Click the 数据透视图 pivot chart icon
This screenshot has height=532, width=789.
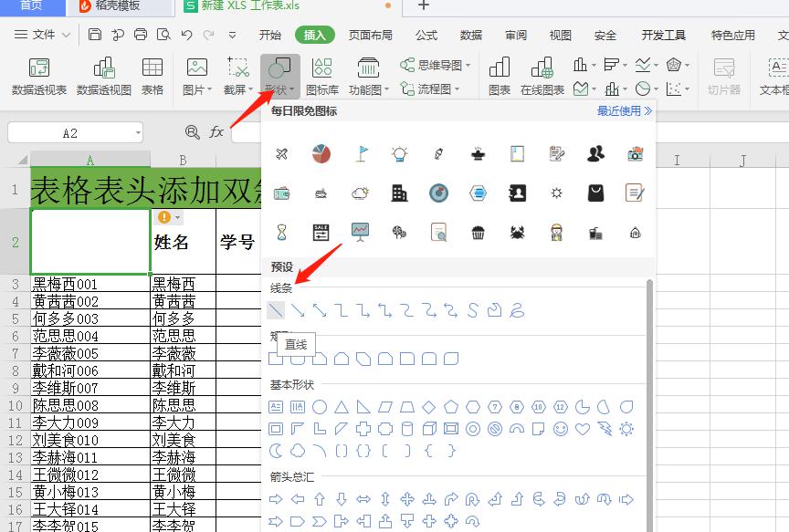(104, 76)
